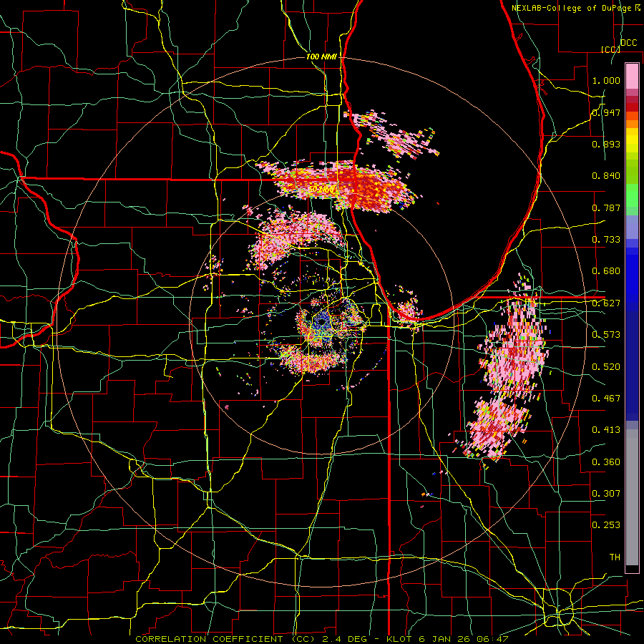Screen dimensions: 644x644
Task: Select the 0.307 color scale value
Action: (x=606, y=494)
